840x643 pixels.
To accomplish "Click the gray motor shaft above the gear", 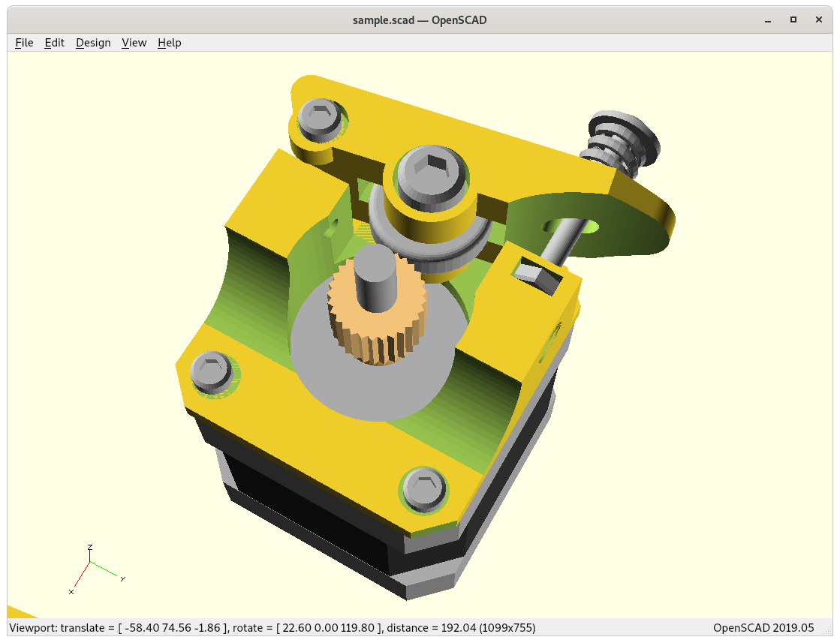I will coord(375,278).
